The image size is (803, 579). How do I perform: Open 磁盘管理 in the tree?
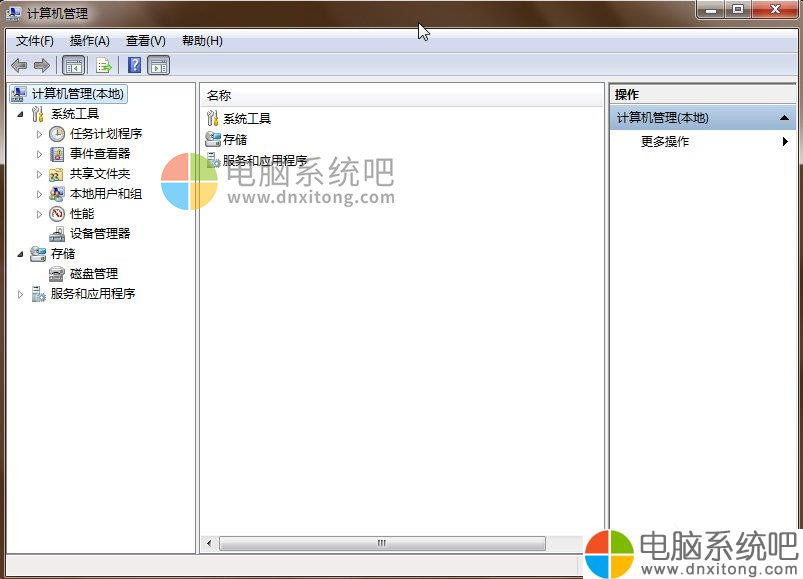point(94,274)
